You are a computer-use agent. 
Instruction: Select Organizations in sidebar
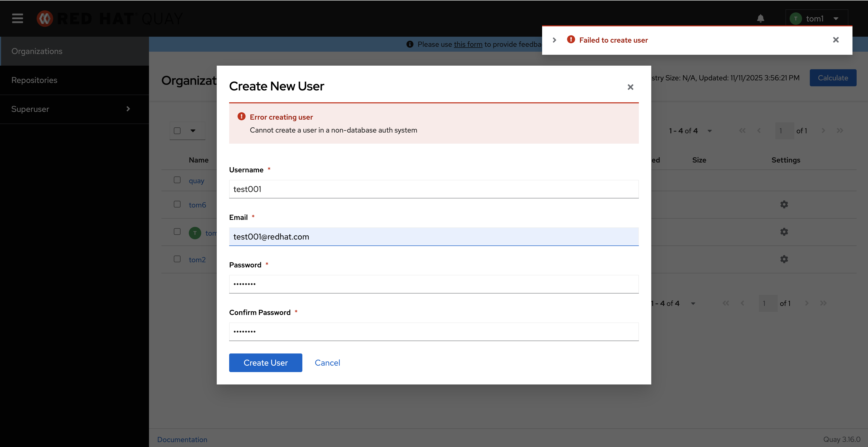click(x=37, y=51)
